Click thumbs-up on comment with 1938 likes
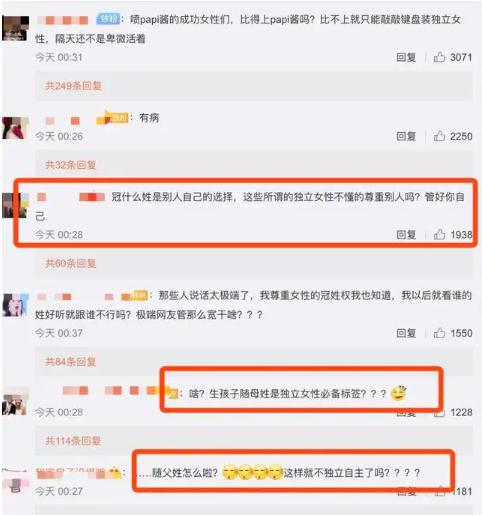The image size is (482, 515). coord(439,234)
